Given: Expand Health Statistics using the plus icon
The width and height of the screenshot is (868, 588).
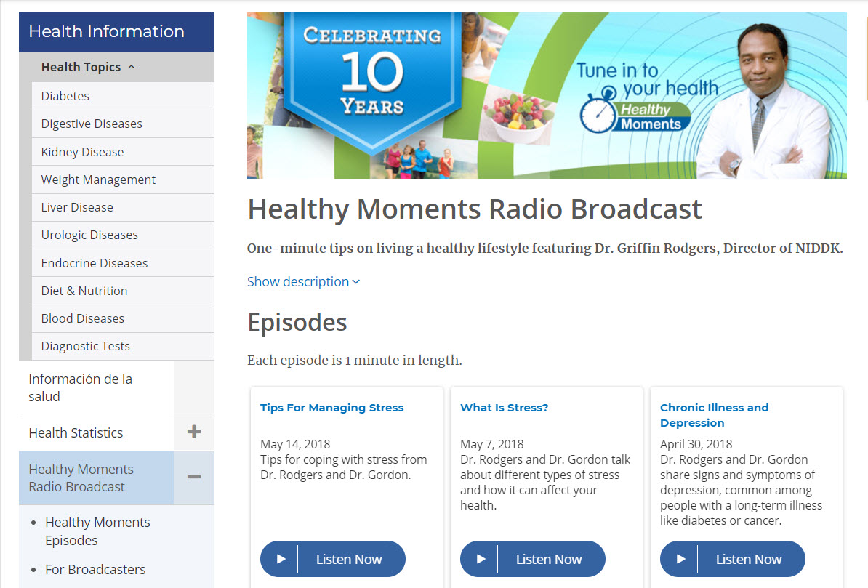Looking at the screenshot, I should coord(194,431).
